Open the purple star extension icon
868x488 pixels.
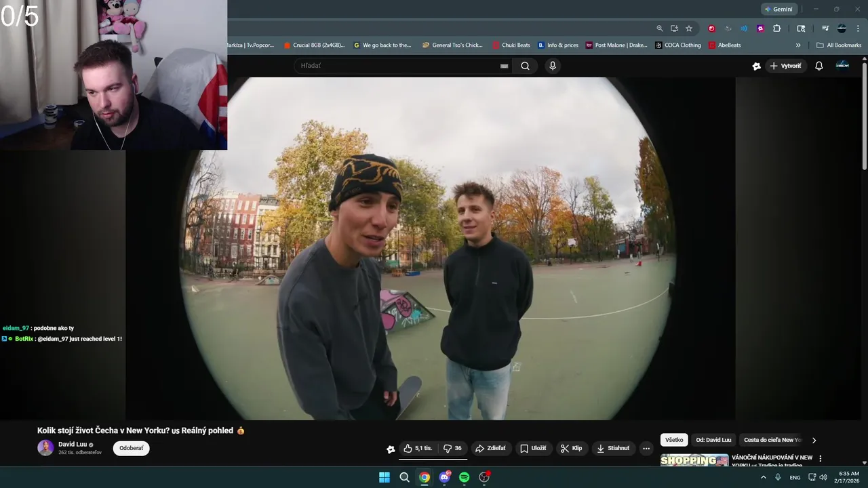click(760, 28)
